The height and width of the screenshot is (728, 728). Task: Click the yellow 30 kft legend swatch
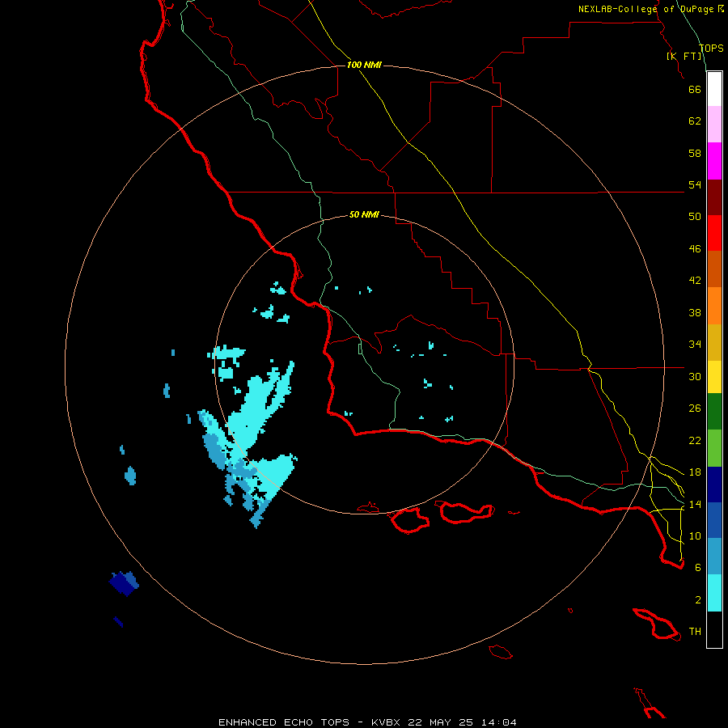[x=714, y=377]
